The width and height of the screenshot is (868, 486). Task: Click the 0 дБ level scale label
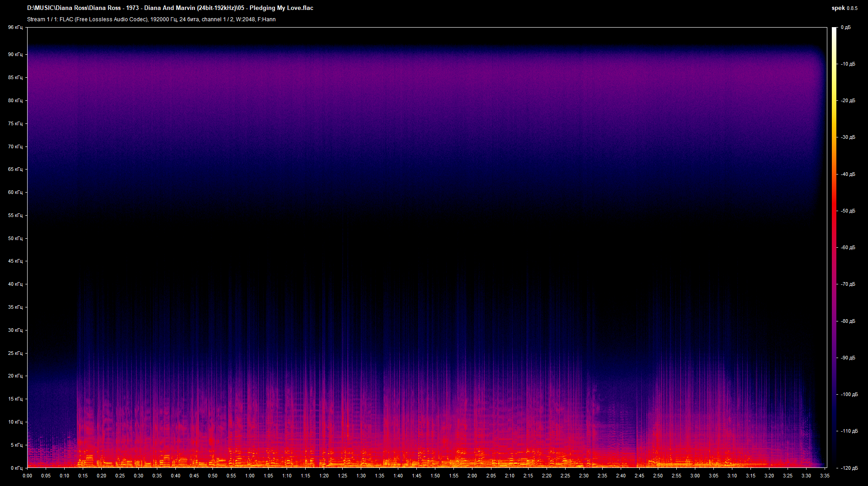[x=845, y=28]
